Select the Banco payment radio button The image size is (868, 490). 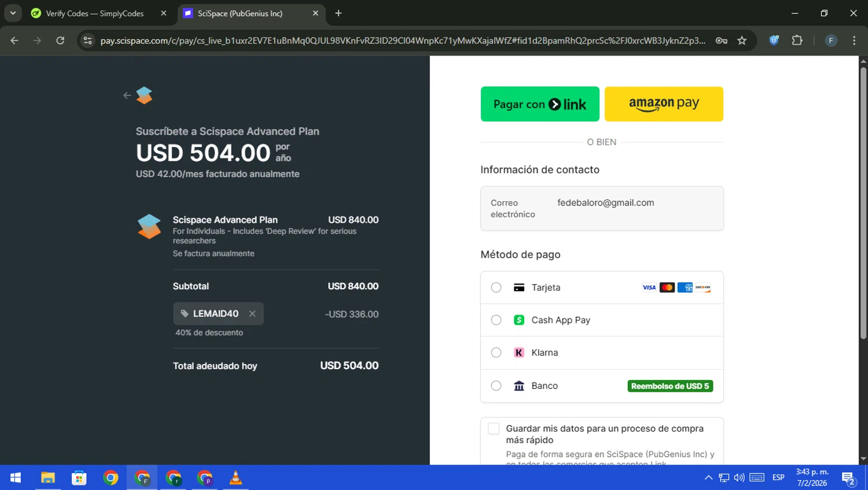pyautogui.click(x=496, y=386)
